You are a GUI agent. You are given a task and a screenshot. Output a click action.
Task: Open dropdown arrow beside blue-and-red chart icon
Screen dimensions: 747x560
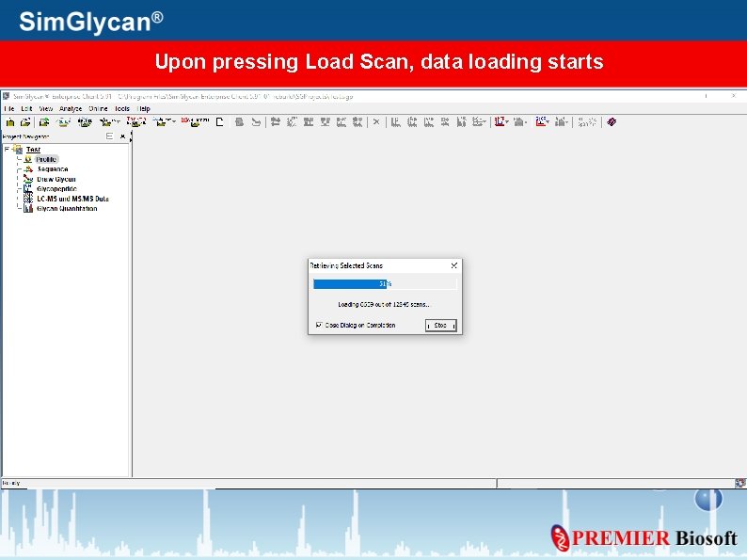[x=548, y=122]
